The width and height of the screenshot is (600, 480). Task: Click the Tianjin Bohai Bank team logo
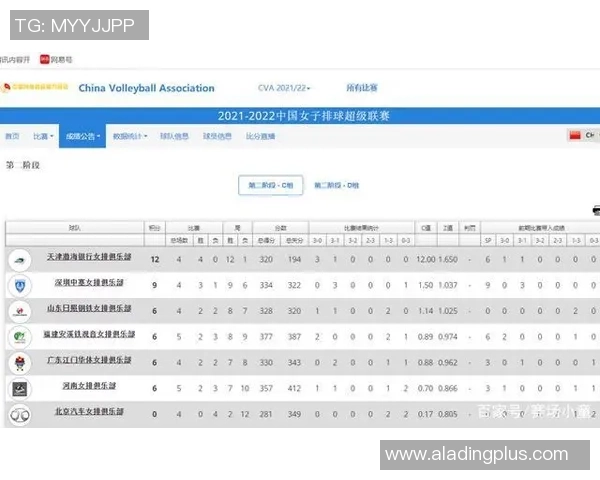pos(19,259)
